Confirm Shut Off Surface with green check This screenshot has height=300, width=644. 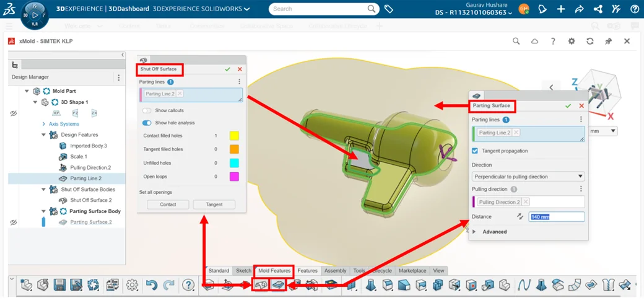(x=227, y=69)
